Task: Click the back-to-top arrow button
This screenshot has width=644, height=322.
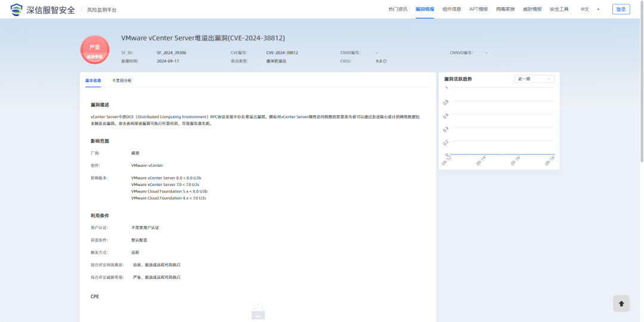Action: pyautogui.click(x=621, y=304)
